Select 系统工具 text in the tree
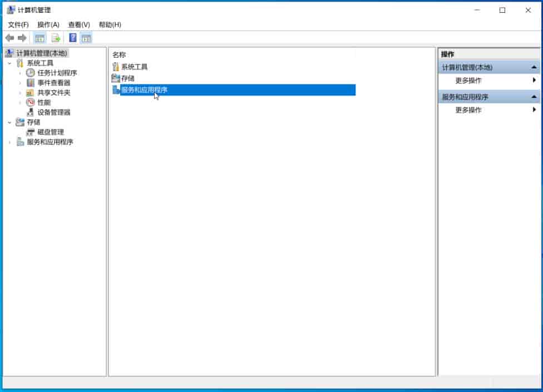The height and width of the screenshot is (392, 543). pos(40,63)
